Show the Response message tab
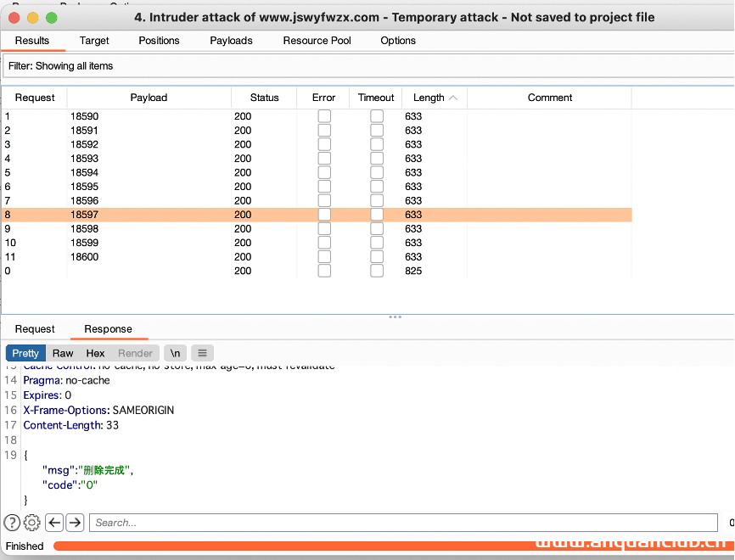The height and width of the screenshot is (560, 735). point(109,328)
